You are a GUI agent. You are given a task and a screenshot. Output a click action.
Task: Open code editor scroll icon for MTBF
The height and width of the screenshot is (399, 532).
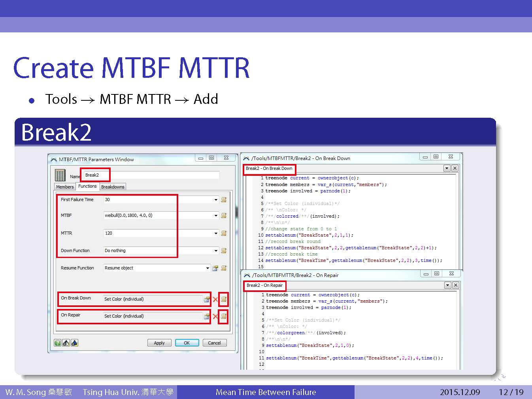[x=224, y=216]
